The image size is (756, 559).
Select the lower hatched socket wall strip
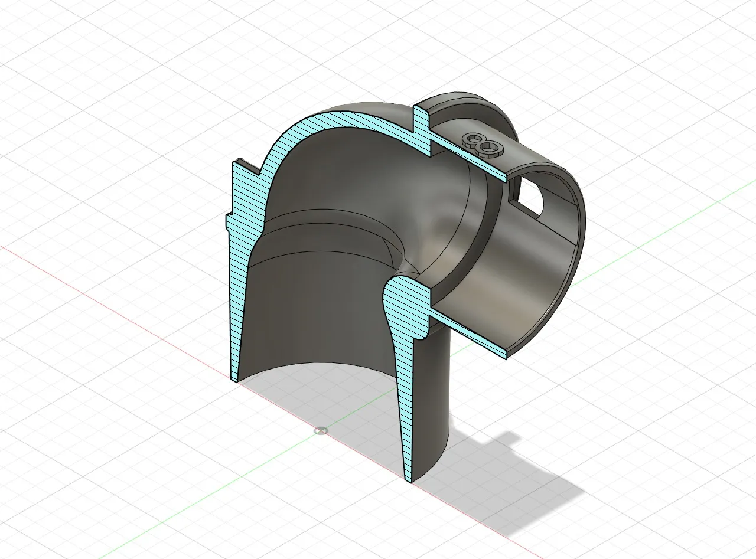click(472, 338)
